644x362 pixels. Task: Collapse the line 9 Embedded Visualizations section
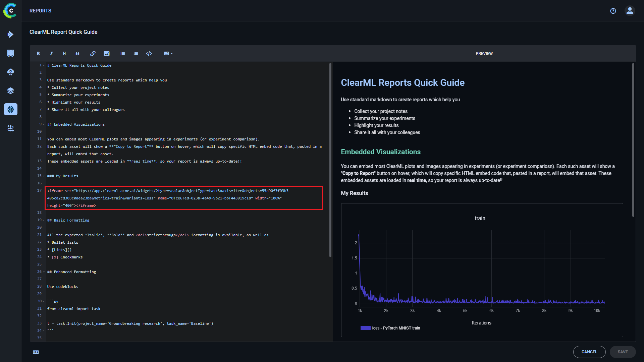44,124
